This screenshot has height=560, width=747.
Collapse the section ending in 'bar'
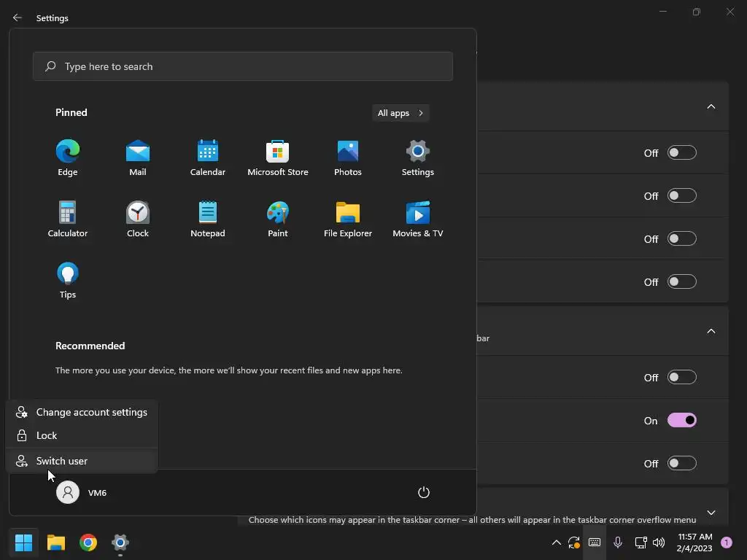point(711,331)
